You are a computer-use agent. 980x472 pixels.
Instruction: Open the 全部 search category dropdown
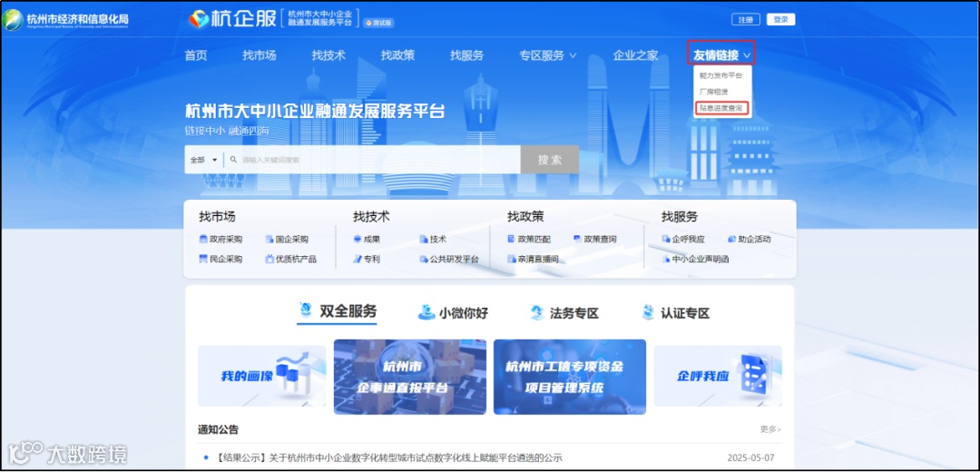tap(204, 160)
